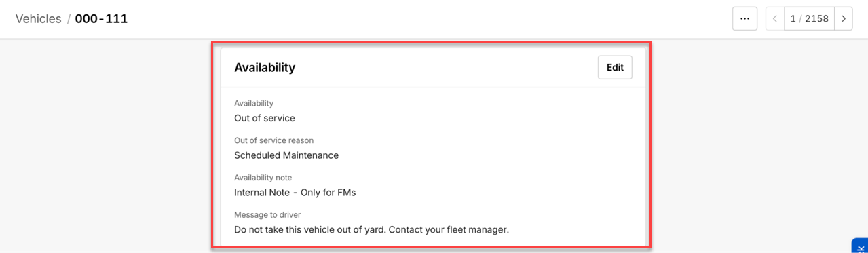Click the Out of service reason label

tap(273, 140)
